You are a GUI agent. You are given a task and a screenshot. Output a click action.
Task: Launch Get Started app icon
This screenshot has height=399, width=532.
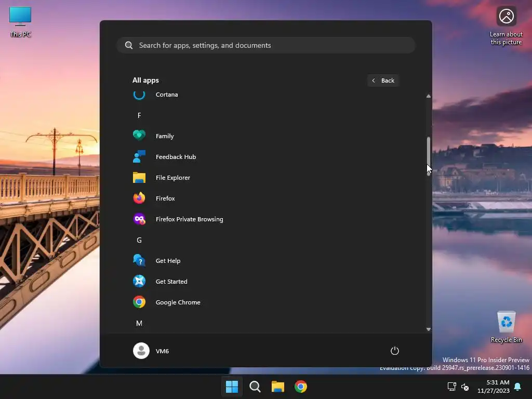click(x=139, y=281)
